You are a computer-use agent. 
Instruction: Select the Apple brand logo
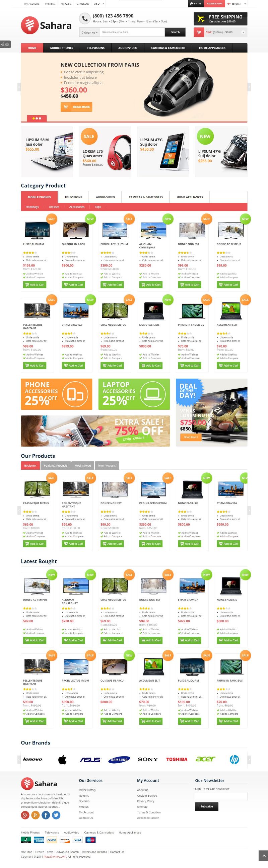click(x=62, y=759)
